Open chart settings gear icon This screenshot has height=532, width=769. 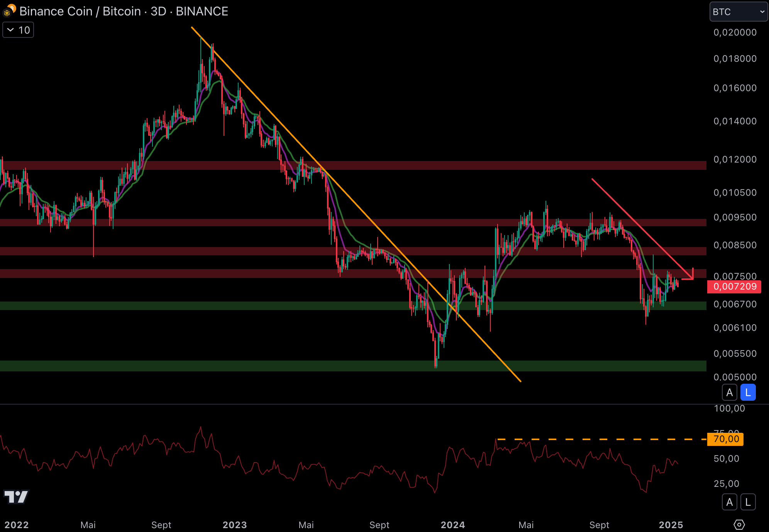pyautogui.click(x=739, y=525)
